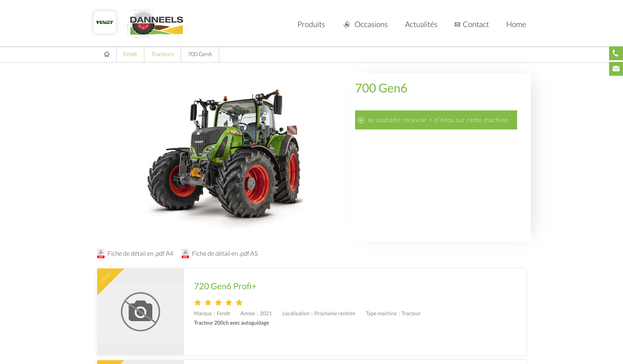
Task: Open Fiche de détail en .pdf A5
Action: 225,254
